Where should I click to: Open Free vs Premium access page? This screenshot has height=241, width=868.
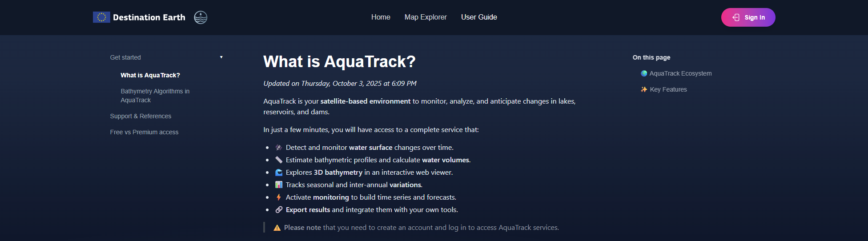[144, 132]
